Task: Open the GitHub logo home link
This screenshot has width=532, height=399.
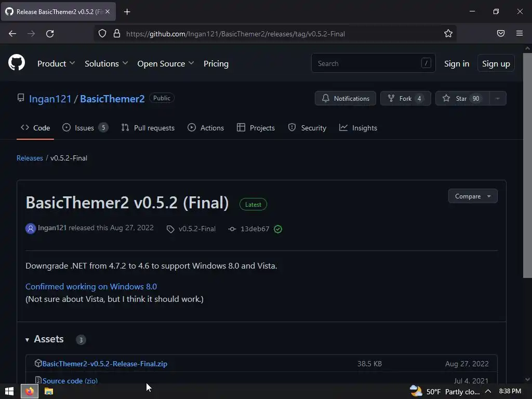Action: coord(16,63)
